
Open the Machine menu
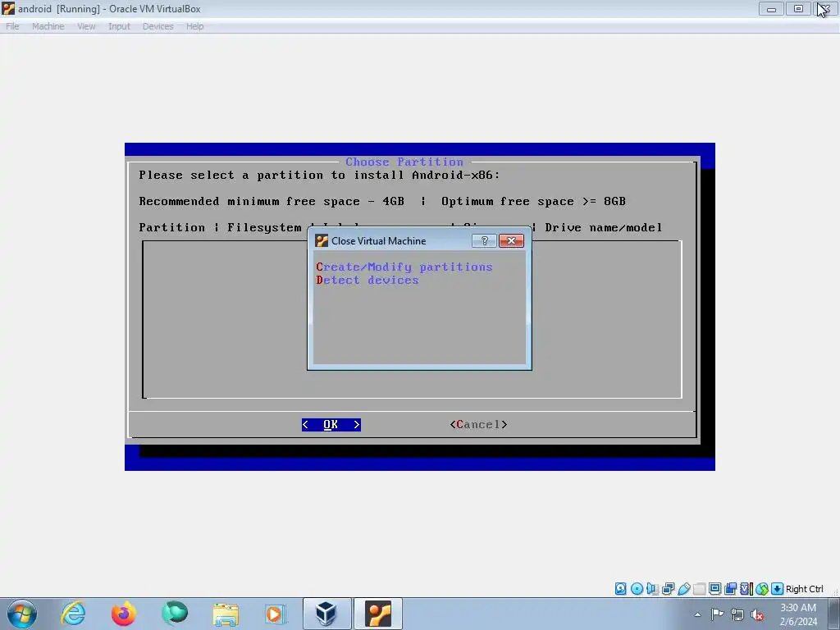(x=48, y=26)
